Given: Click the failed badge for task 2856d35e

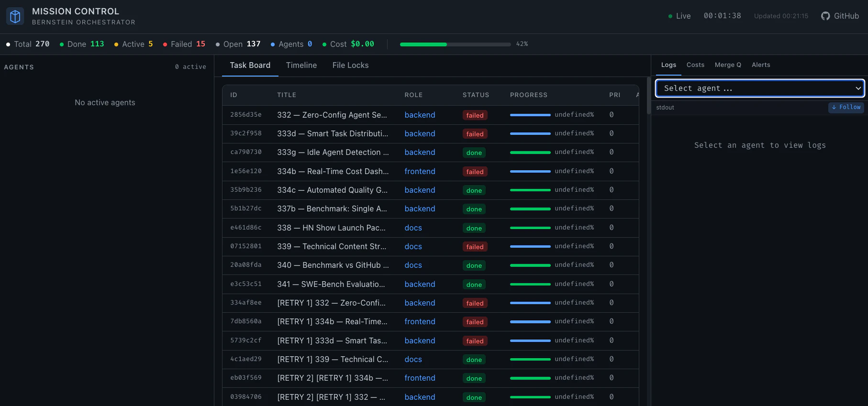Looking at the screenshot, I should pos(474,115).
